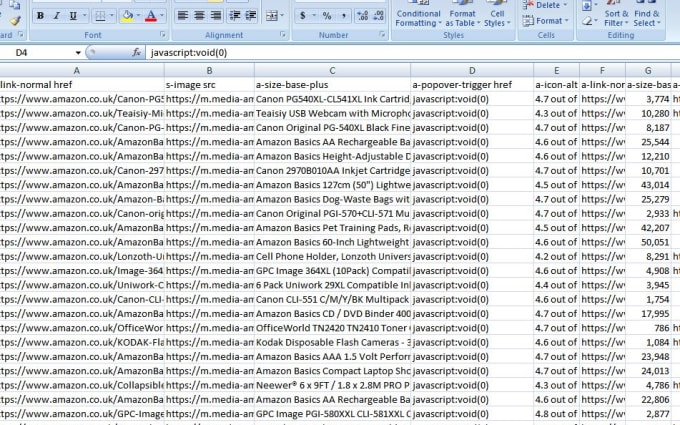
Task: Select column E header
Action: pyautogui.click(x=556, y=70)
